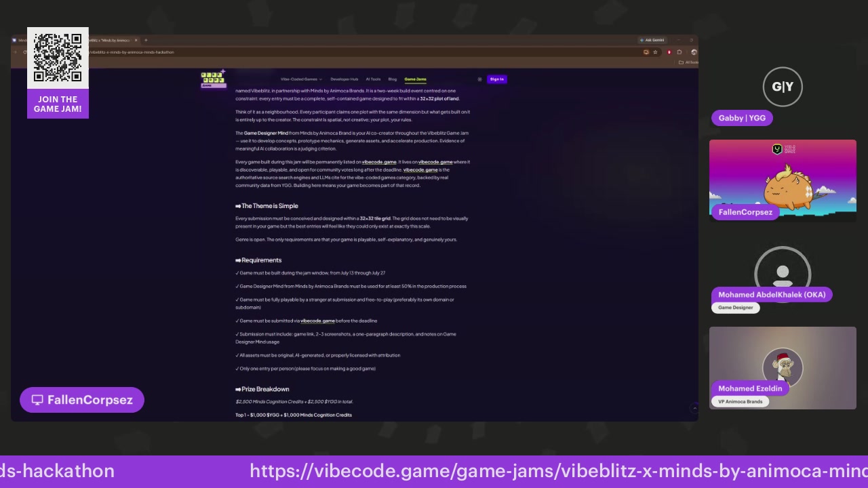Toggle the site theme sun icon

(x=479, y=79)
